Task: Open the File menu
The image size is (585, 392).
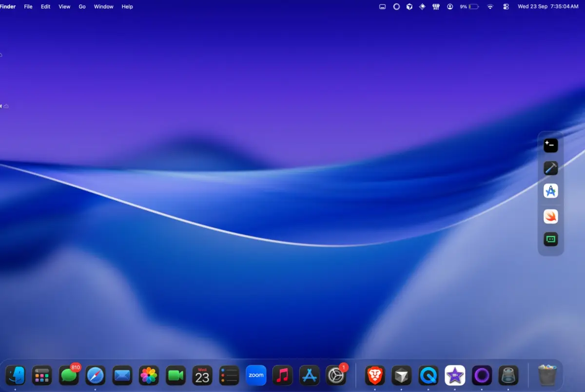Action: [28, 7]
